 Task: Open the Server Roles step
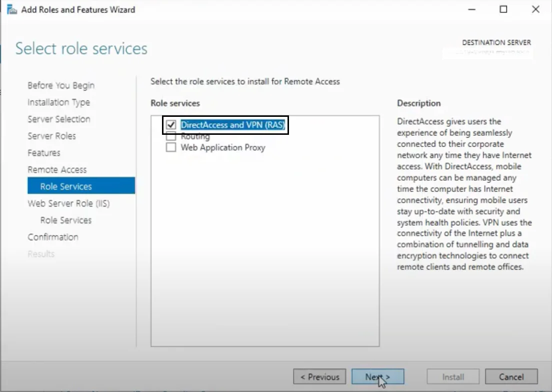[x=51, y=136]
